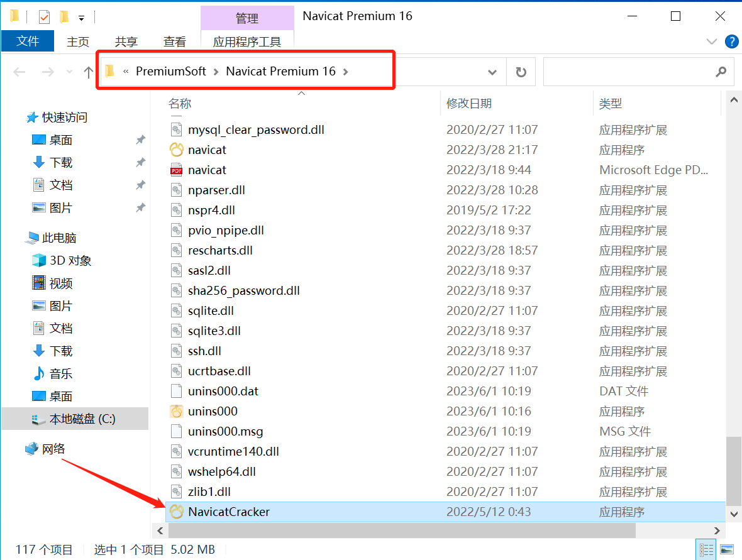Click the NavicatCracker application icon
The width and height of the screenshot is (742, 560).
point(177,512)
